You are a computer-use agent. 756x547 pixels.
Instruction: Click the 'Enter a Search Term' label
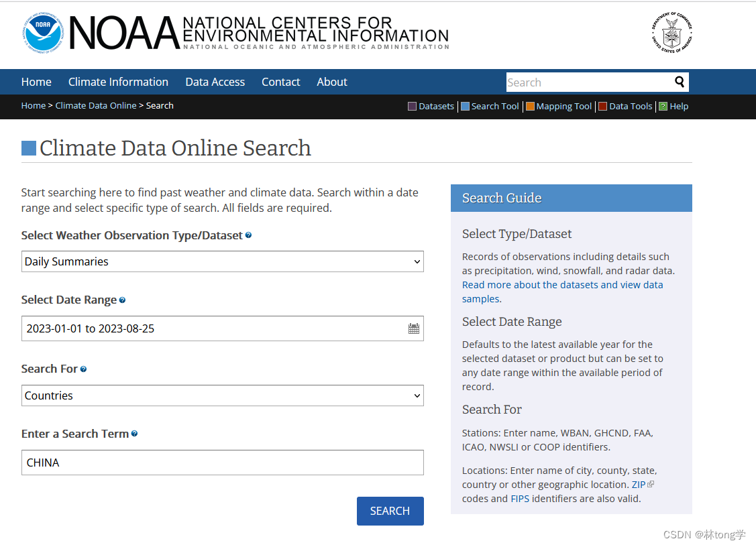74,434
